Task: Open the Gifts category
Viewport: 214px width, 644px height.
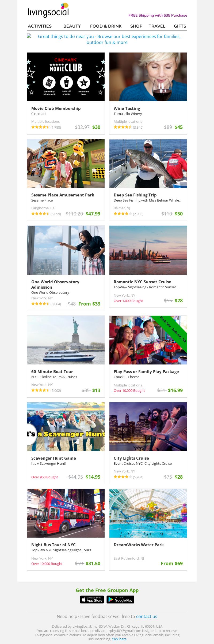Action: (x=180, y=26)
